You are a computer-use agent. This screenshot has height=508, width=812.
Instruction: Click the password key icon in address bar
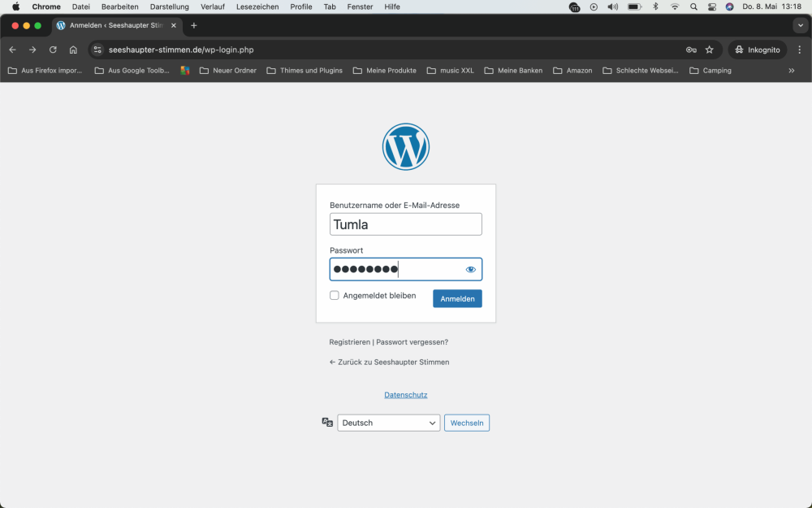coord(691,50)
